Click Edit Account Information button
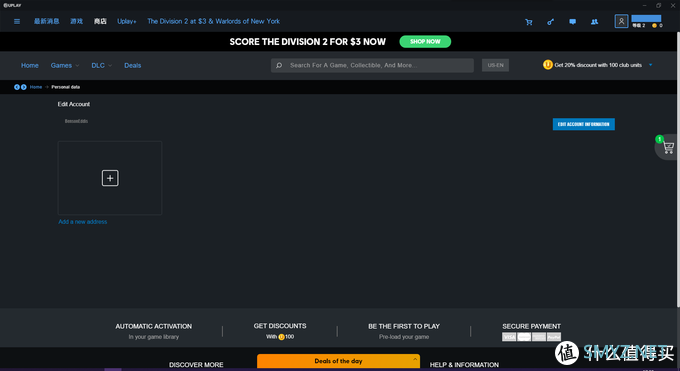Viewport: 680px width, 371px height. coord(583,124)
